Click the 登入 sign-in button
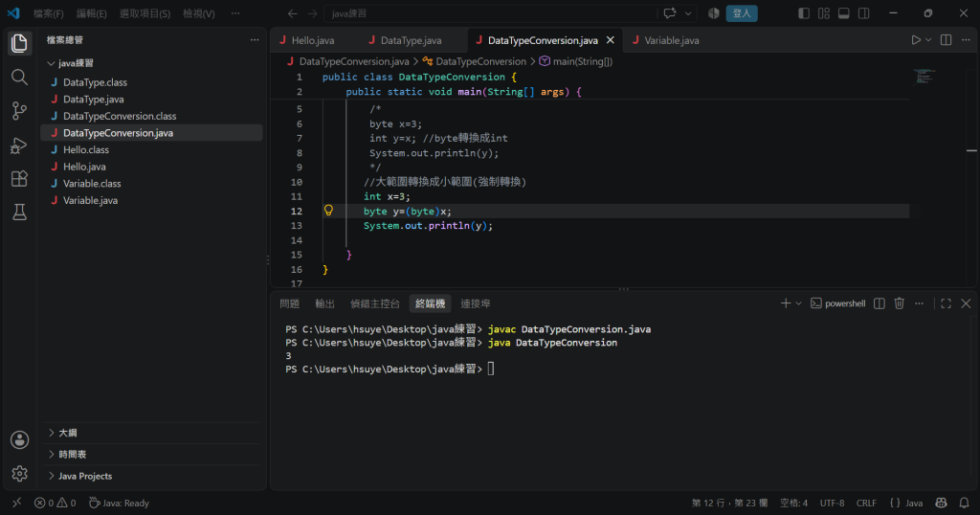The width and height of the screenshot is (980, 515). pos(742,13)
